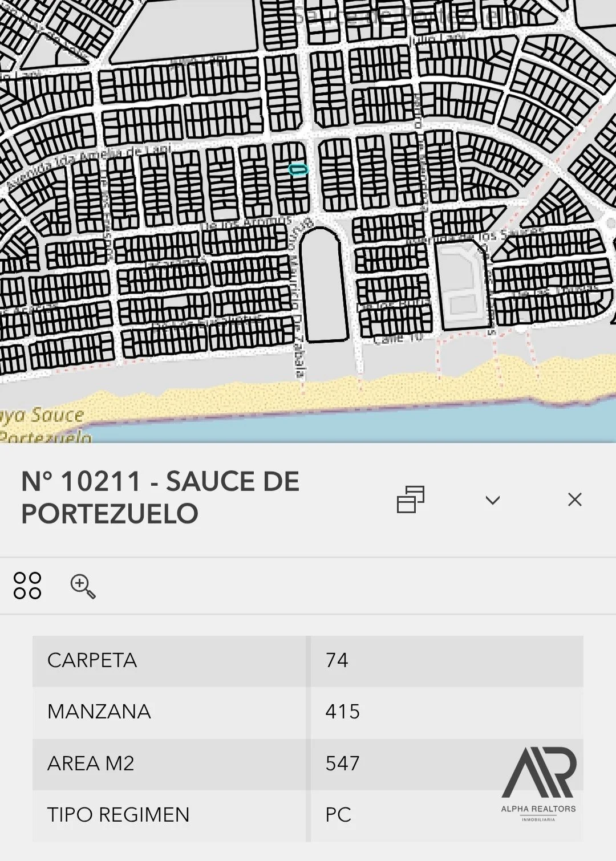Image resolution: width=616 pixels, height=861 pixels.
Task: Select the TIPO REGIMEN row label
Action: [x=118, y=815]
